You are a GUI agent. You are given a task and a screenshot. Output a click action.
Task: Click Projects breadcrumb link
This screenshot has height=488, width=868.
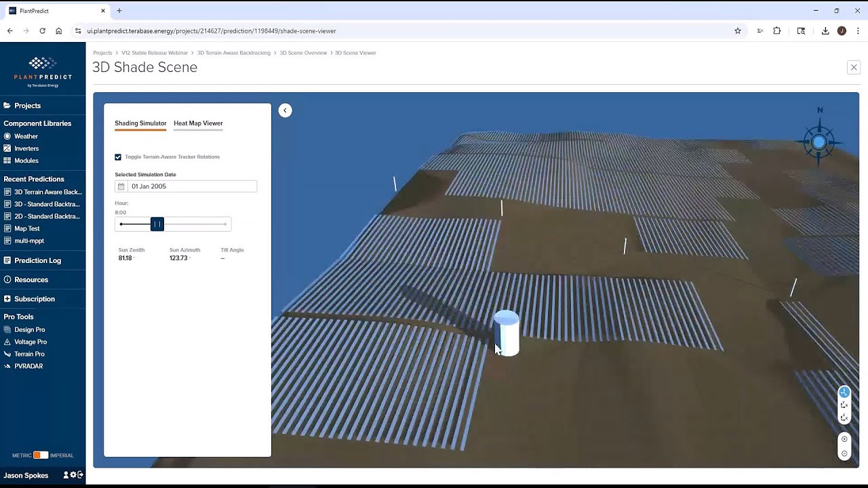(102, 53)
